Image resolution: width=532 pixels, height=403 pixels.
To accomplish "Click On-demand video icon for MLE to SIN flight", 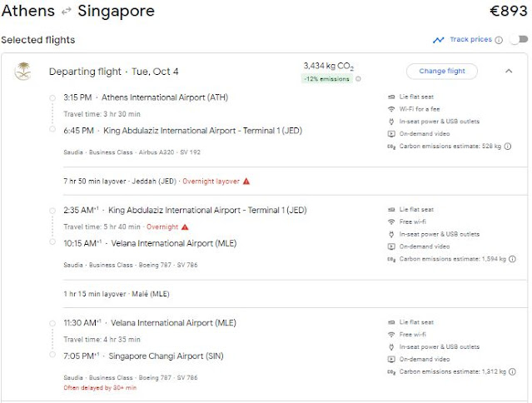I will click(x=391, y=359).
